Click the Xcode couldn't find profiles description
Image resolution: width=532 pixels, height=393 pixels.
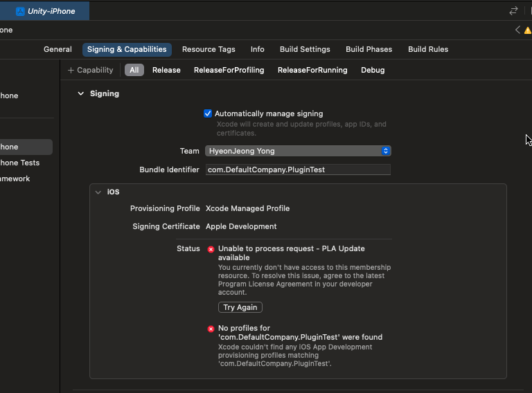coord(295,356)
